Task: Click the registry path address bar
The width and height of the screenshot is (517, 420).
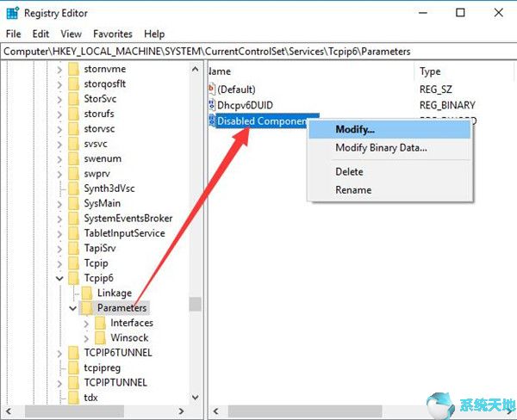Action: (258, 52)
